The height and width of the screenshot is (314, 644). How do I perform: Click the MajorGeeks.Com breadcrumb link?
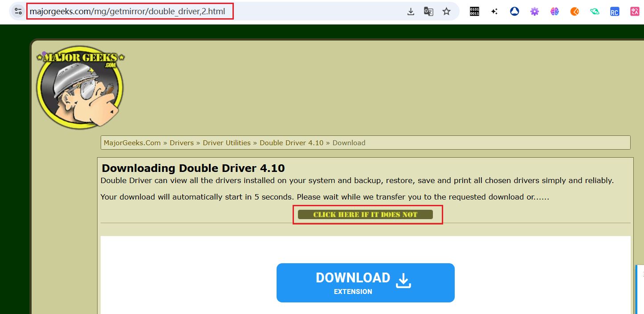coord(132,143)
